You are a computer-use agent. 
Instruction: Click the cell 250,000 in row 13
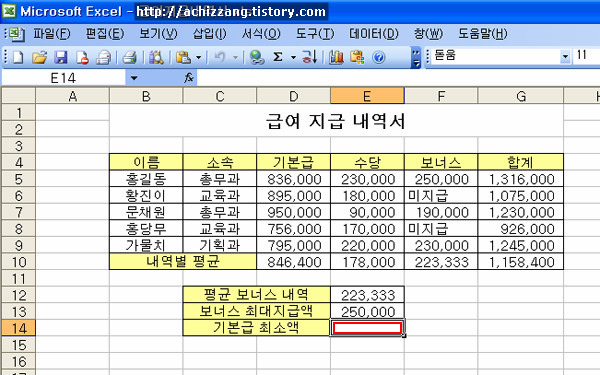(x=367, y=311)
